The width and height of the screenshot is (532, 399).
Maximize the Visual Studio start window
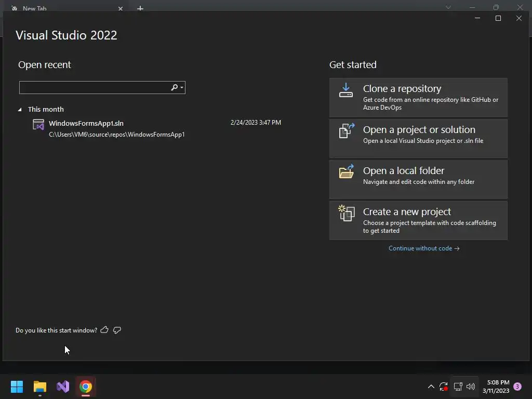tap(498, 18)
